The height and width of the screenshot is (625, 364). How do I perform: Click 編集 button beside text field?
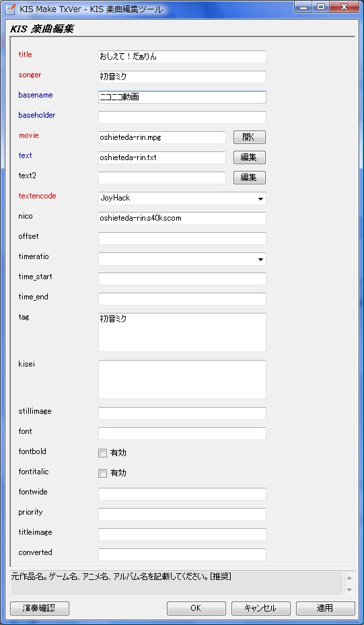pos(250,157)
